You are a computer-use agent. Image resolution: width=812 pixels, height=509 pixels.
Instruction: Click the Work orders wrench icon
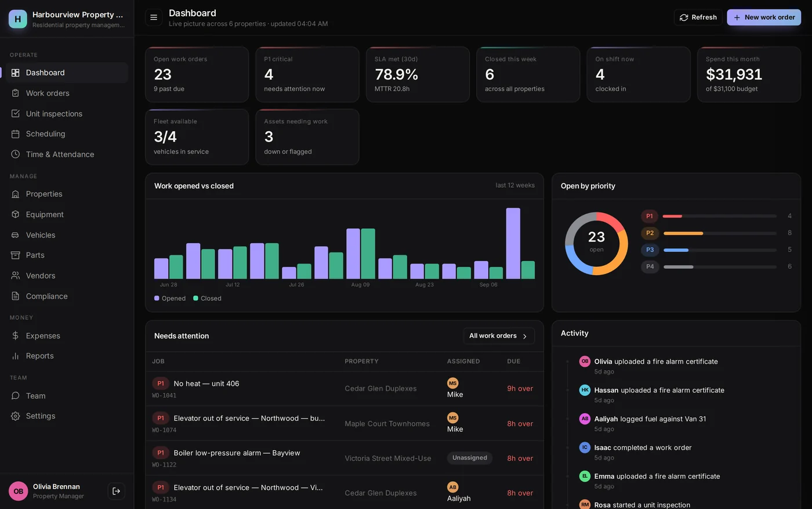tap(16, 93)
